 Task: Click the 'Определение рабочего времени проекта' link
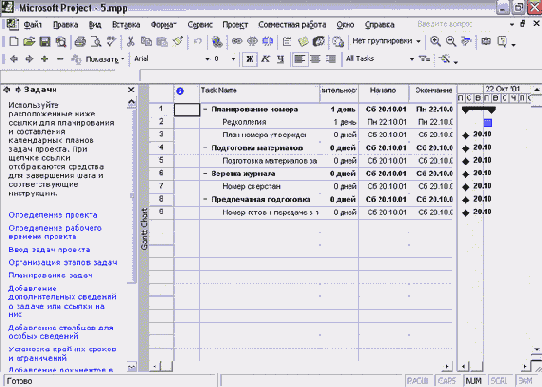55,232
